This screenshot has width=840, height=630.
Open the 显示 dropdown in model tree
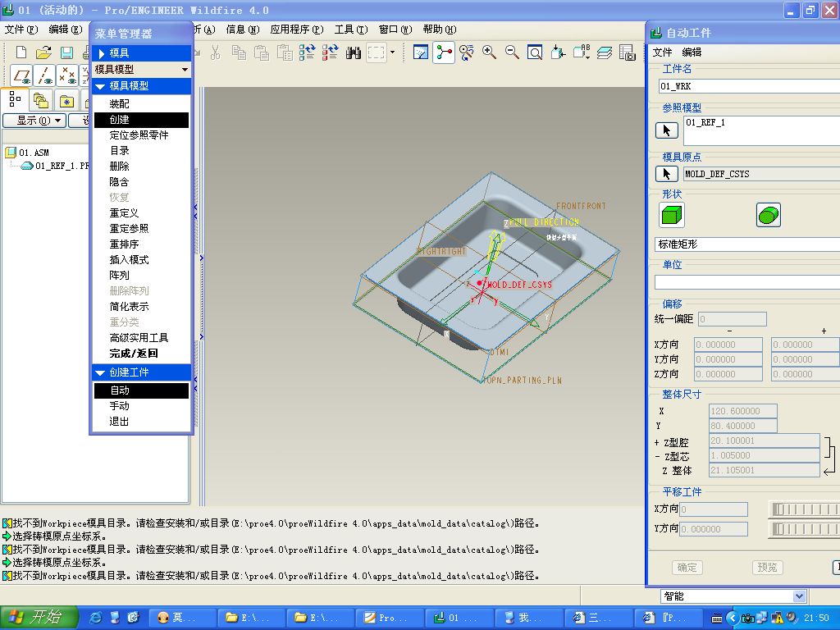(x=34, y=121)
